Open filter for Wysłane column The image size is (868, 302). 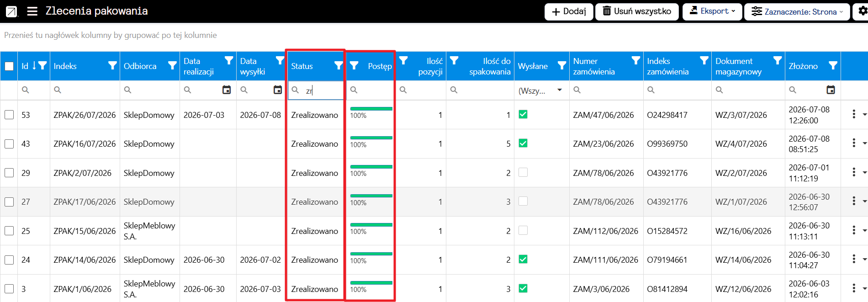562,65
